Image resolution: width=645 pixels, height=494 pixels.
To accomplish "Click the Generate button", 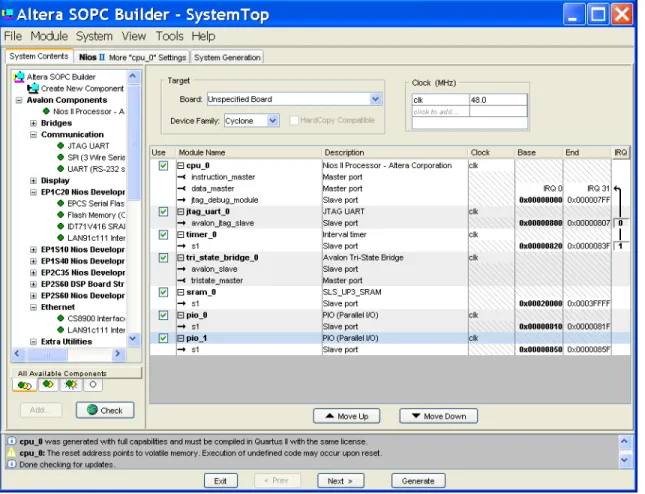I will click(418, 481).
